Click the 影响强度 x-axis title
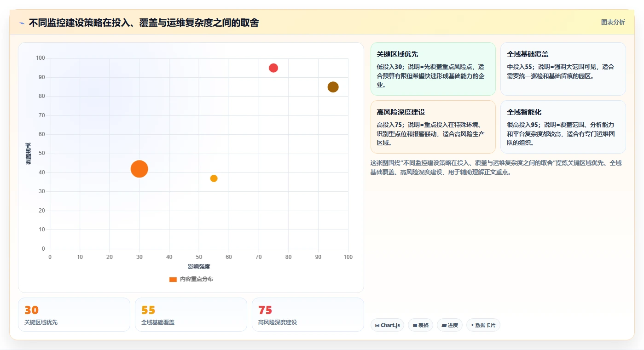Screen dimensions: 644x350 tap(199, 267)
